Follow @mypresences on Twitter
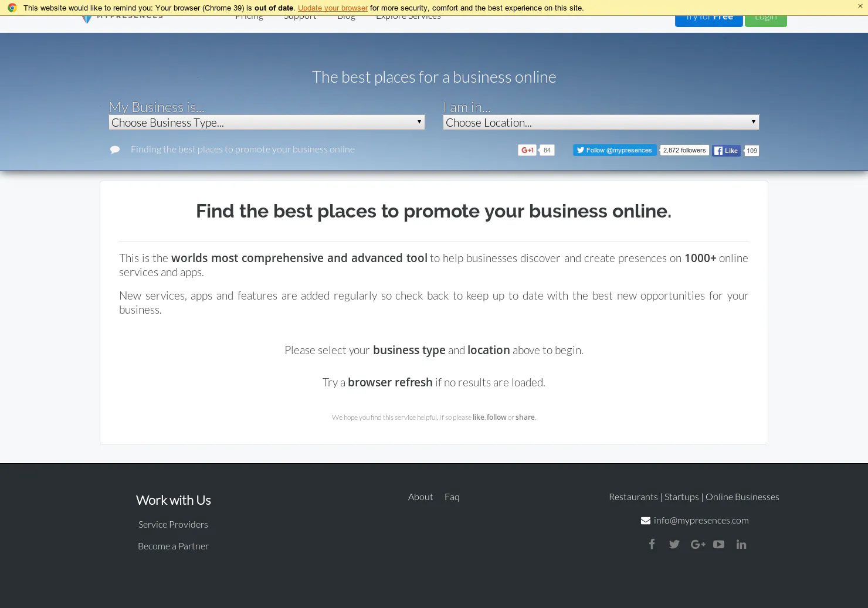Image resolution: width=868 pixels, height=608 pixels. click(615, 150)
